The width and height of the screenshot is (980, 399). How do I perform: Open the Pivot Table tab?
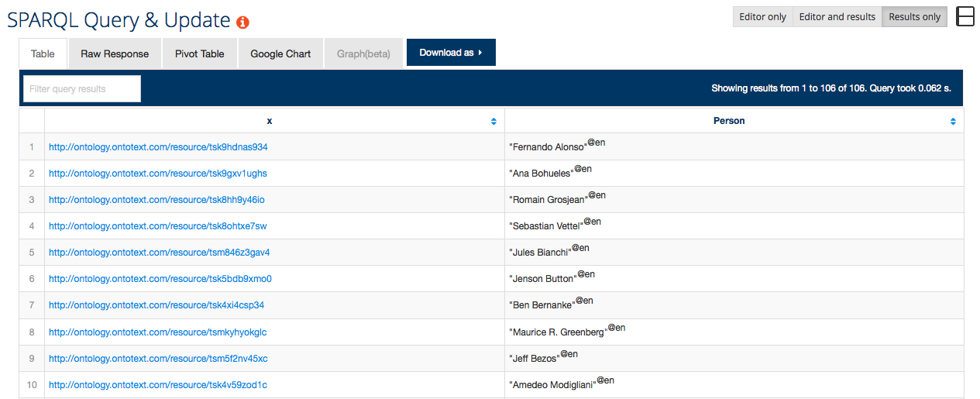200,53
